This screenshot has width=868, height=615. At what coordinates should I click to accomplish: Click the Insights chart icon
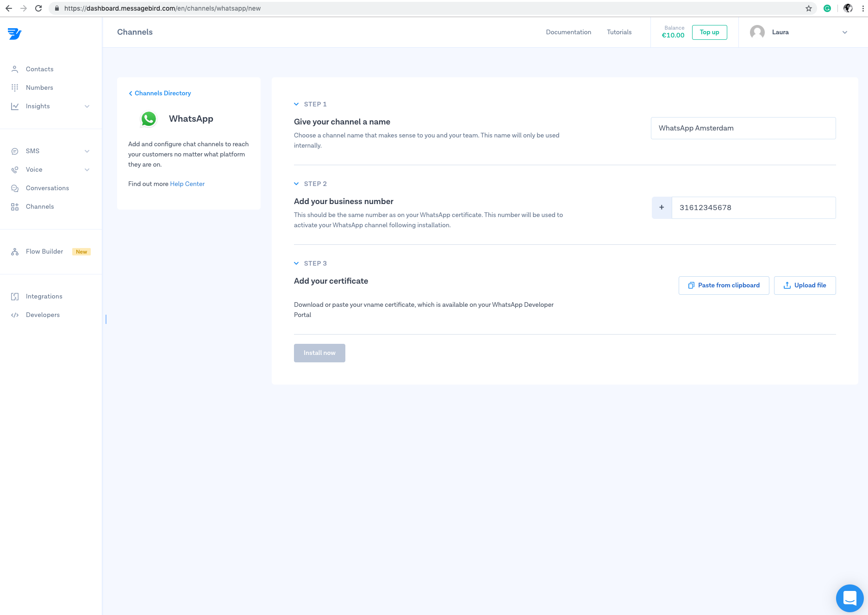tap(15, 106)
